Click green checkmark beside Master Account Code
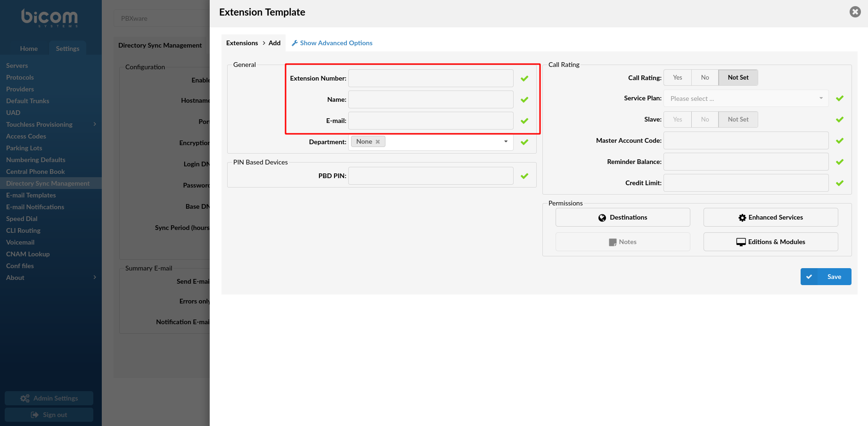The width and height of the screenshot is (868, 426). click(840, 141)
